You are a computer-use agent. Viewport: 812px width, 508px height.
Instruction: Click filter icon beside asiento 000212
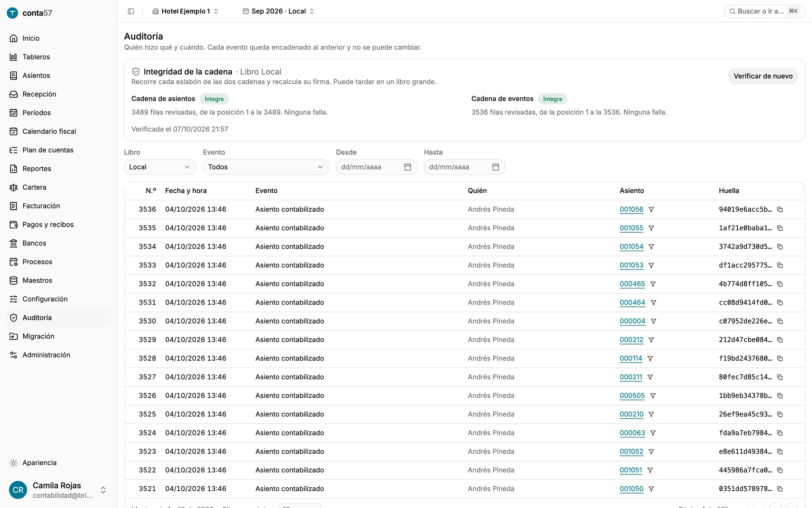tap(651, 340)
